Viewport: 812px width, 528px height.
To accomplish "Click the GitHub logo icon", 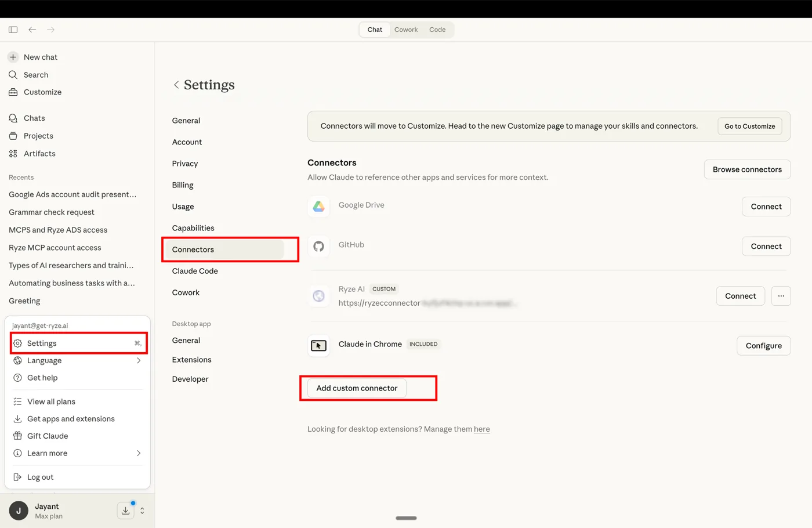I will pyautogui.click(x=318, y=247).
